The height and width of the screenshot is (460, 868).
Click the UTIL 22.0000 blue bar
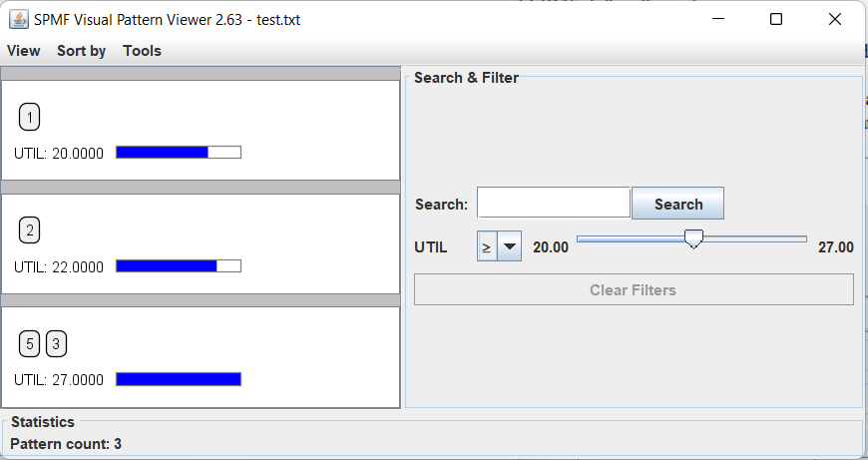click(167, 266)
